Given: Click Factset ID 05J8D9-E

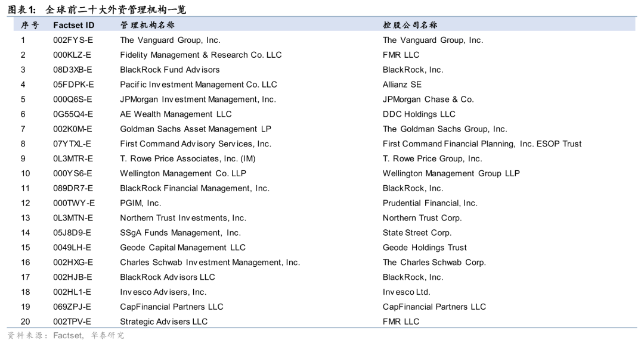Looking at the screenshot, I should [x=72, y=233].
